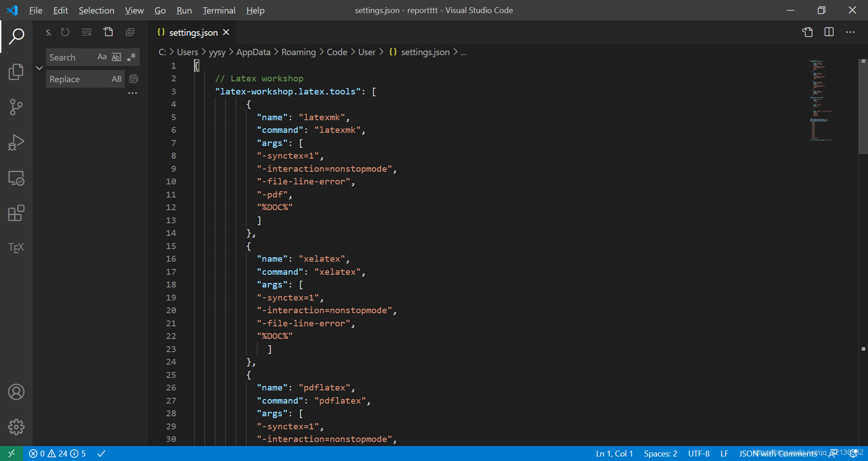Viewport: 868px width, 461px height.
Task: Click the text "latex-workshop.latex.tools"
Action: click(288, 91)
